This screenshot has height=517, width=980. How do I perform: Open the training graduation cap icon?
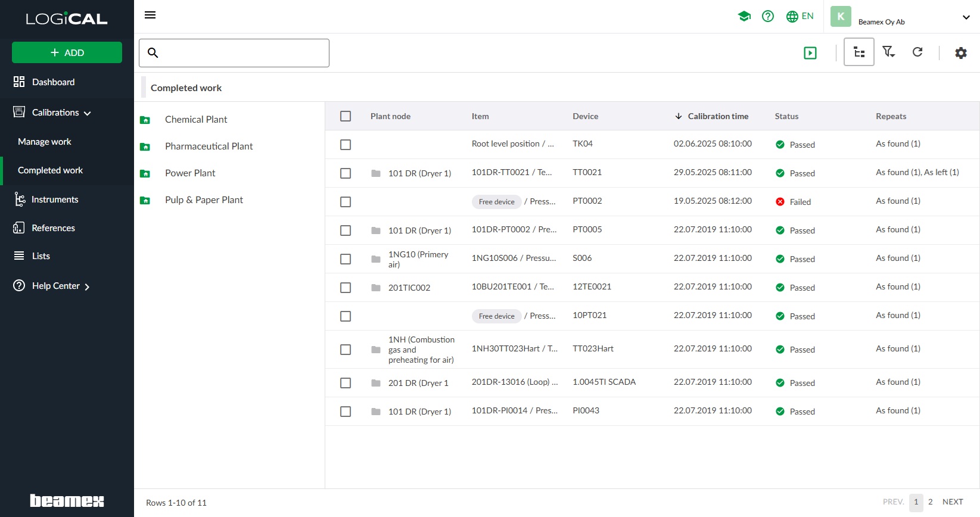744,16
